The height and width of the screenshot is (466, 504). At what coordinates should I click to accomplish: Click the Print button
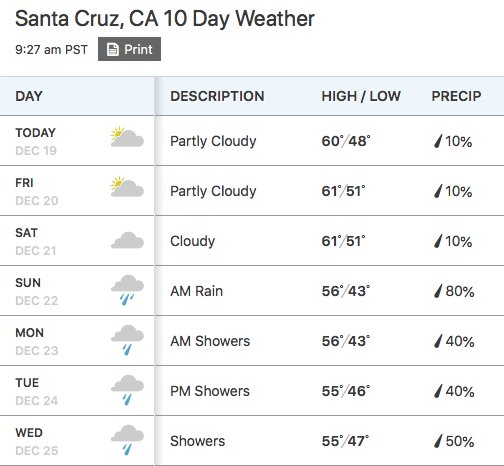point(129,49)
